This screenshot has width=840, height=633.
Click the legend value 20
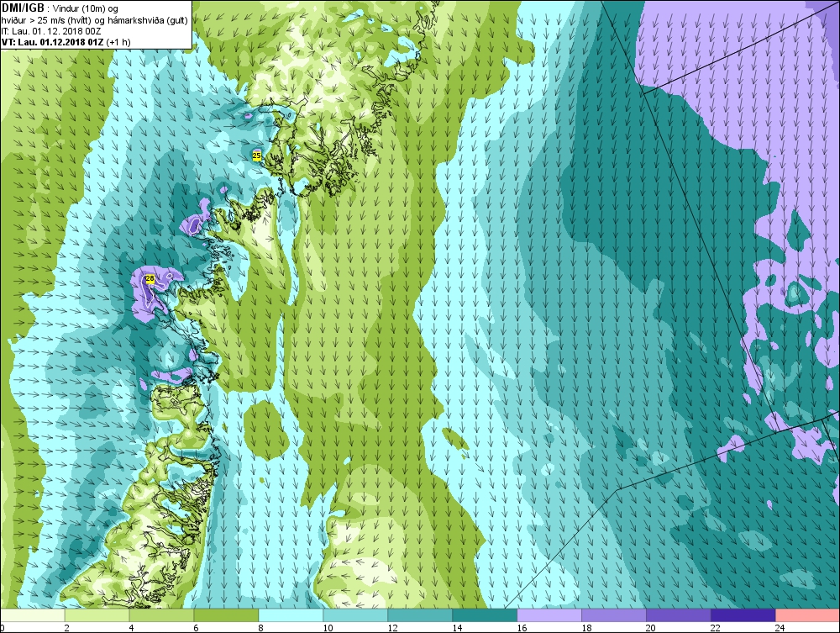[x=651, y=628]
